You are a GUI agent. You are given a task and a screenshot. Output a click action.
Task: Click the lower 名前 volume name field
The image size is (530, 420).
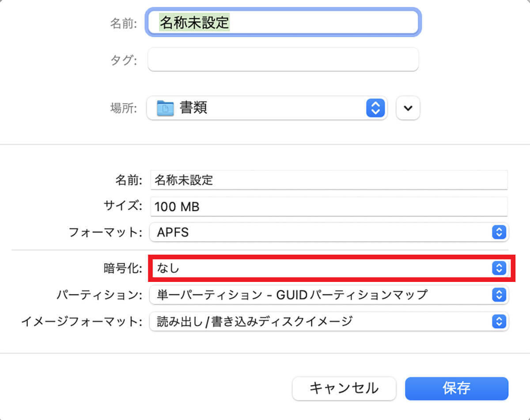tap(329, 180)
